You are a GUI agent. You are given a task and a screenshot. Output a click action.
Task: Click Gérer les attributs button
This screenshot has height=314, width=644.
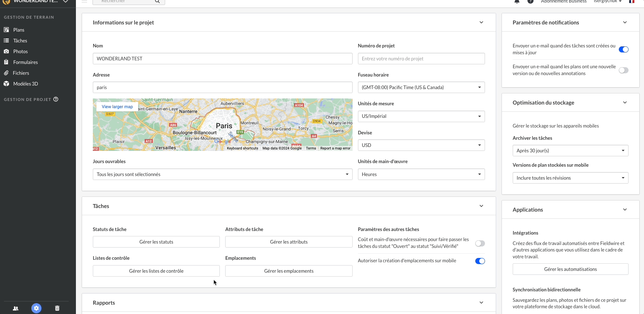(x=289, y=242)
